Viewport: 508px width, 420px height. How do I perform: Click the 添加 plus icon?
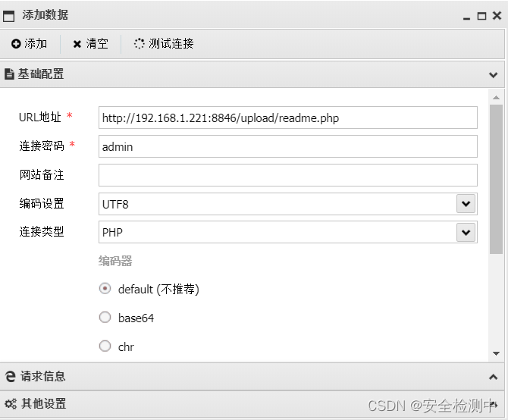[16, 44]
